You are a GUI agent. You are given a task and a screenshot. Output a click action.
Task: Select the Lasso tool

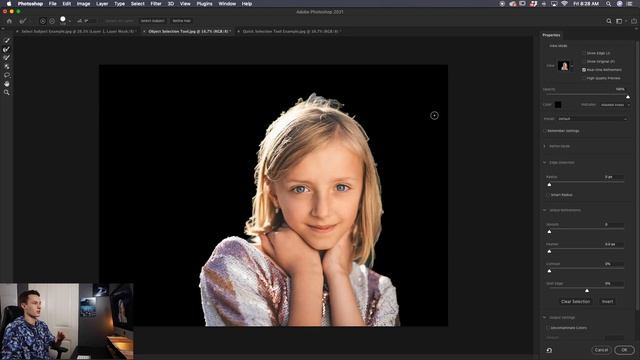coord(7,75)
